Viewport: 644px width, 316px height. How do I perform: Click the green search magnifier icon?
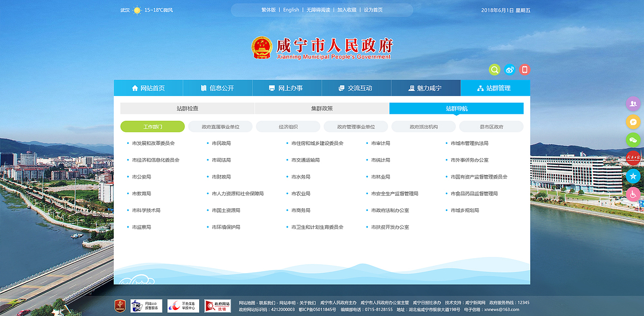pos(495,69)
